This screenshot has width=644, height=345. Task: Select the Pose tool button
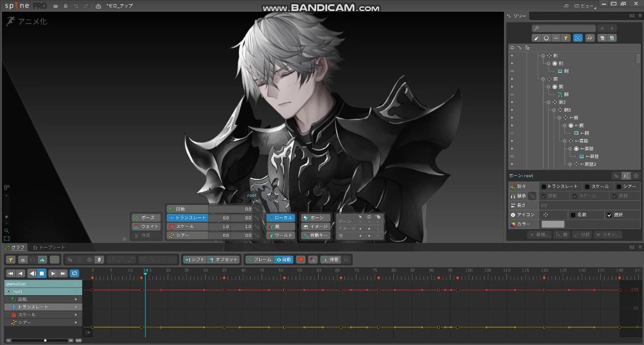coord(146,218)
